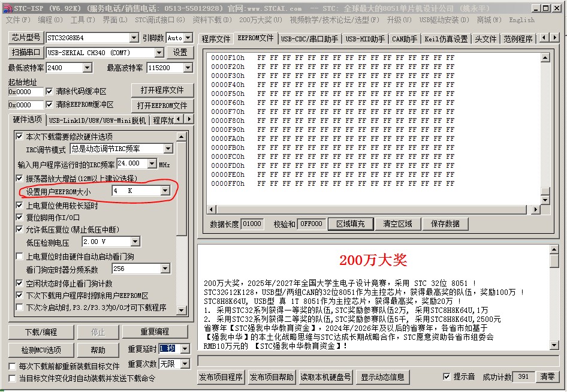Switch to 程序文件 tab
The height and width of the screenshot is (392, 567).
click(x=216, y=39)
